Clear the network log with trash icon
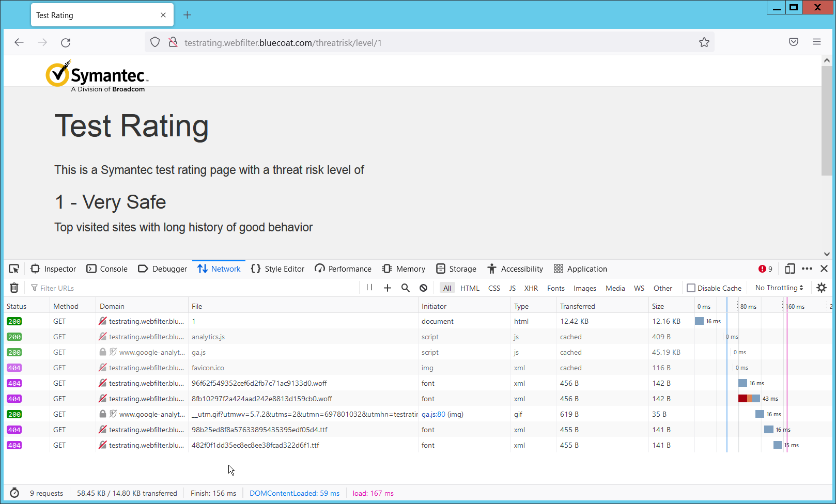 pyautogui.click(x=14, y=288)
